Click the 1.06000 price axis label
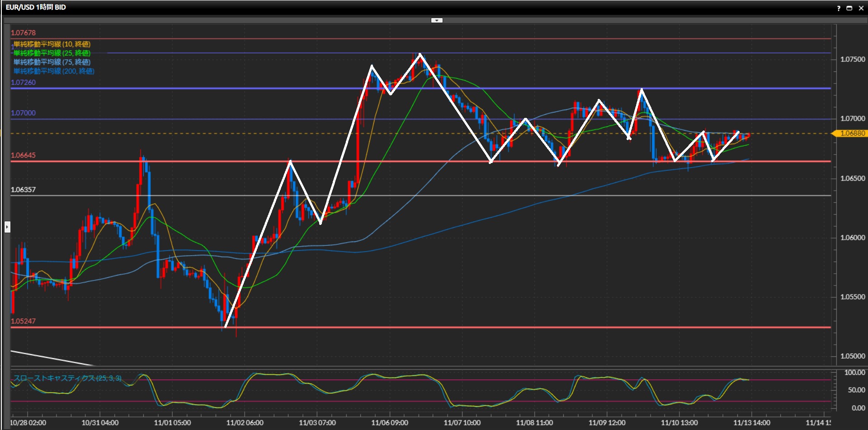 pyautogui.click(x=852, y=238)
